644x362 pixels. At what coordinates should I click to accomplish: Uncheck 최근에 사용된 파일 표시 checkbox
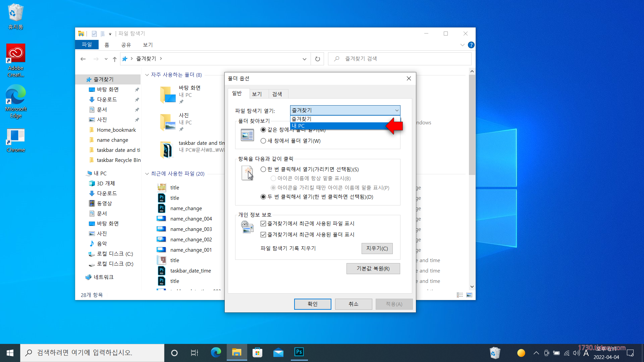263,224
